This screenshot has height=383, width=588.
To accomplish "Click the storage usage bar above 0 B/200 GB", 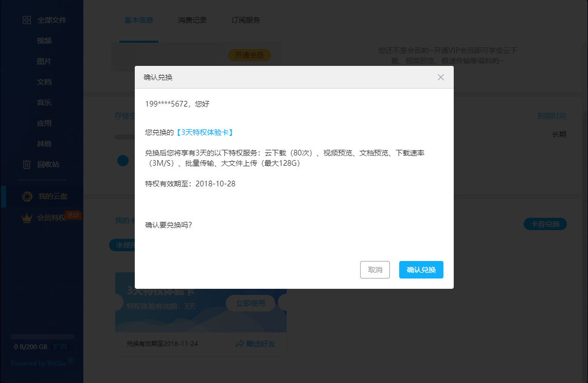I will [42, 337].
